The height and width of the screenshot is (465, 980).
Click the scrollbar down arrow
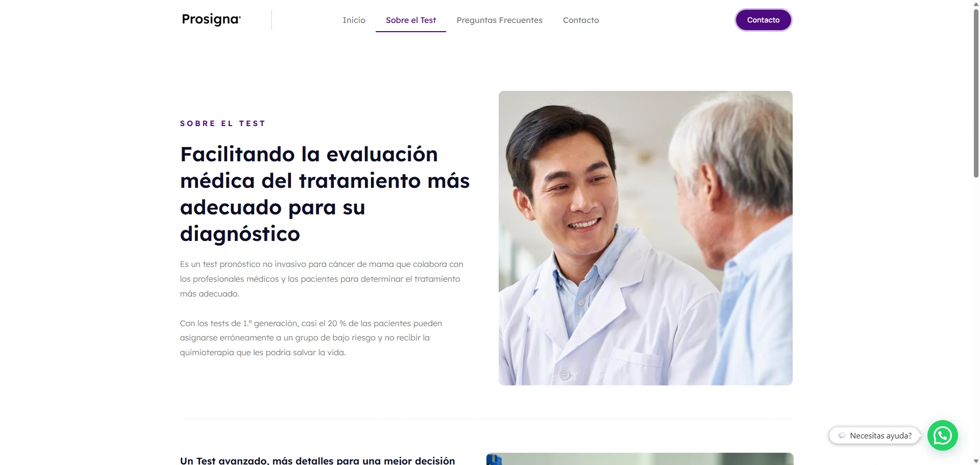point(976,461)
